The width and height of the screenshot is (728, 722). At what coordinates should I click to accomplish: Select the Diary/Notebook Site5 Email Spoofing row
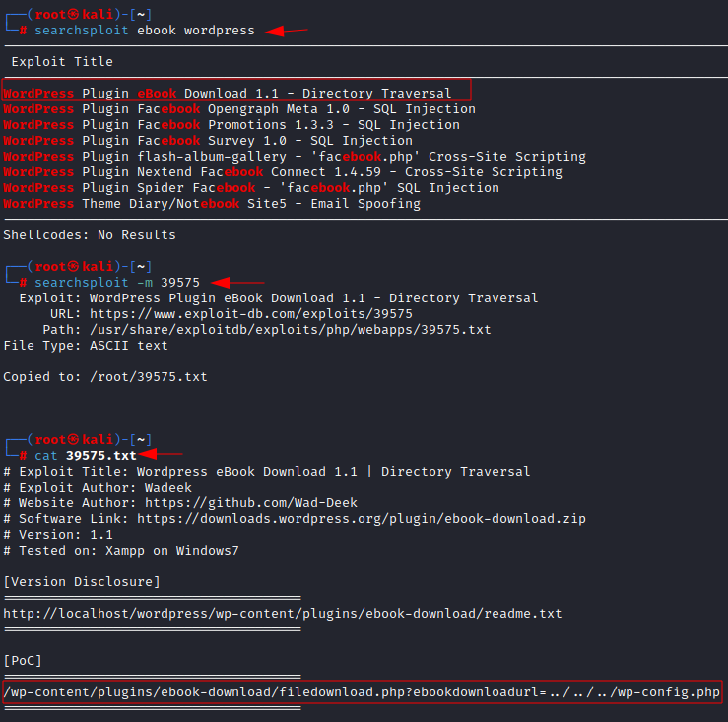tap(212, 204)
